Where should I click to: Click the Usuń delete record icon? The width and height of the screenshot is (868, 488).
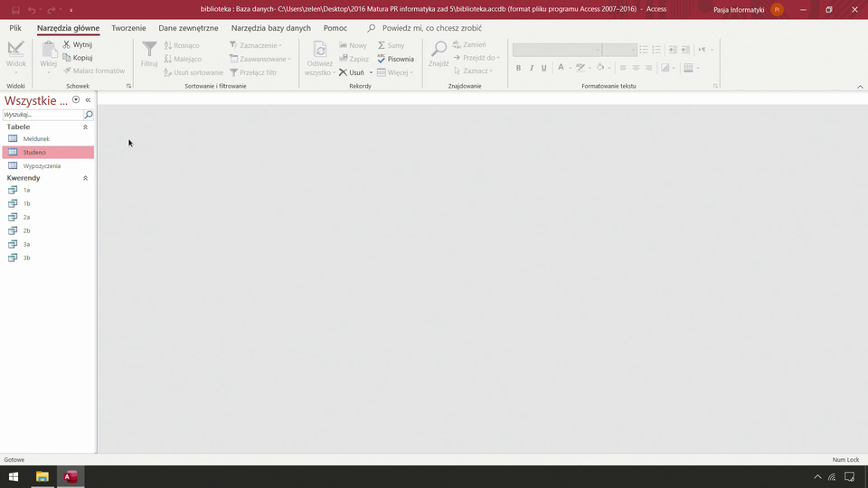click(x=344, y=72)
